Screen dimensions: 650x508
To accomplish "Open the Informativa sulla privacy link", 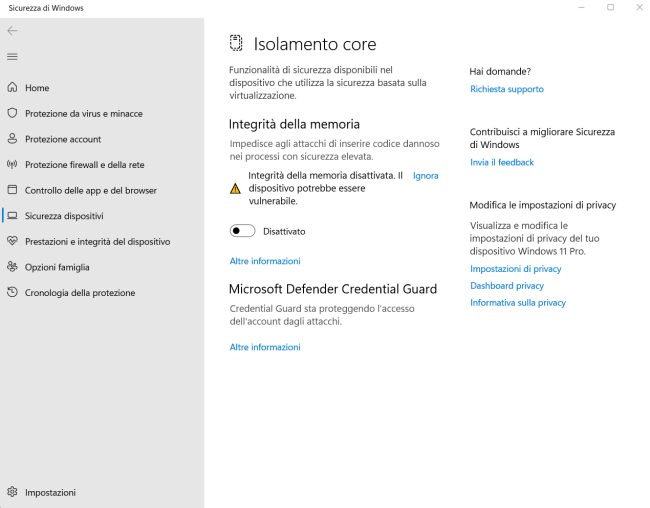I will 518,303.
